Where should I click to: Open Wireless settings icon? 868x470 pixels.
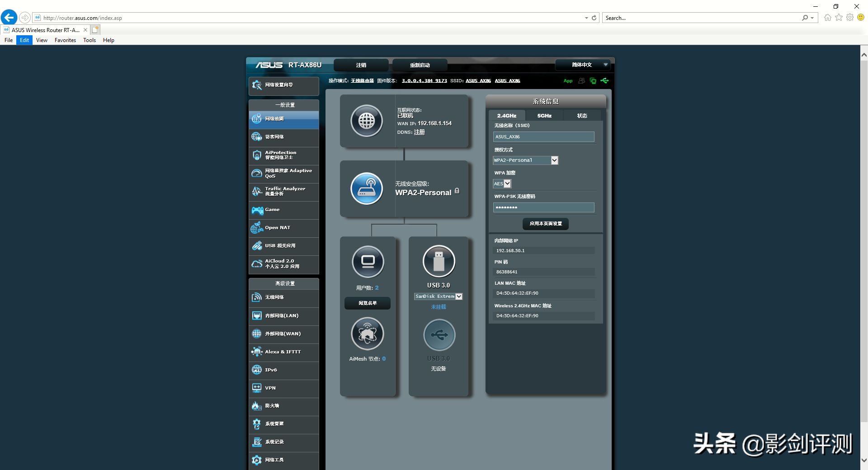click(x=257, y=297)
